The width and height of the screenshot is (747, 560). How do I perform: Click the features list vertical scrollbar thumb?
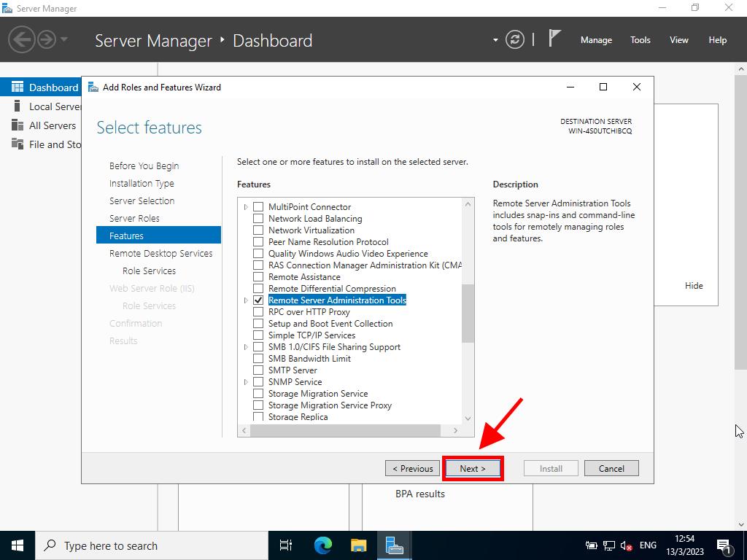(x=468, y=314)
